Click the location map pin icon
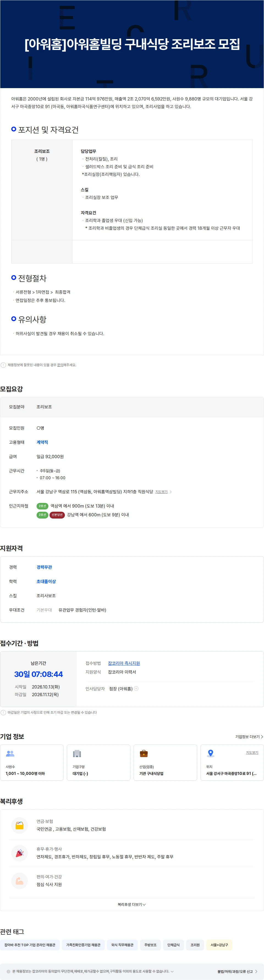The height and width of the screenshot is (980, 264). 210,753
